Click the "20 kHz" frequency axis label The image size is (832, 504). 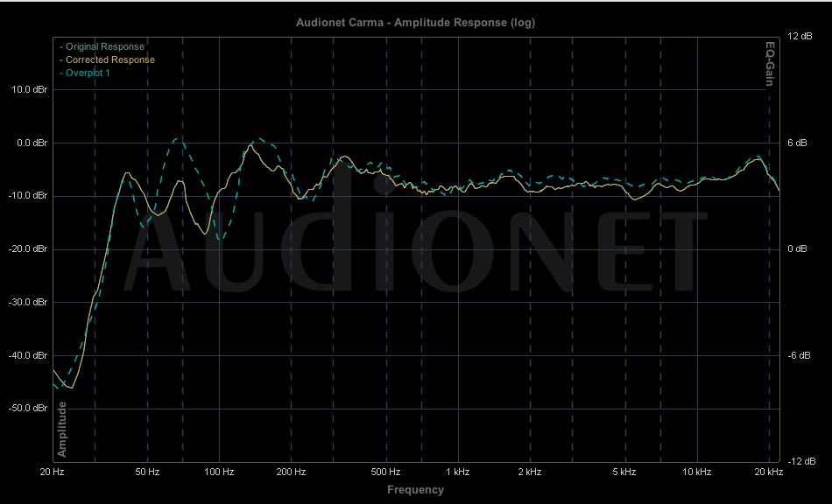tap(768, 472)
